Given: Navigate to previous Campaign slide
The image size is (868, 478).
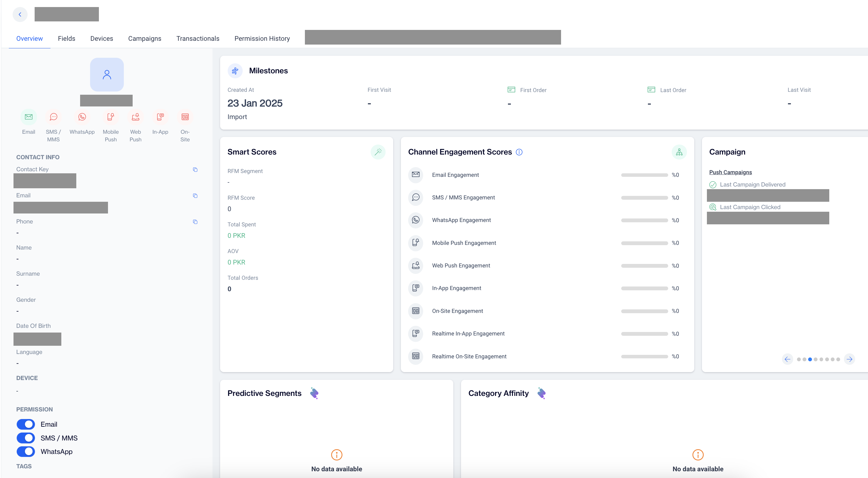Looking at the screenshot, I should coord(787,358).
